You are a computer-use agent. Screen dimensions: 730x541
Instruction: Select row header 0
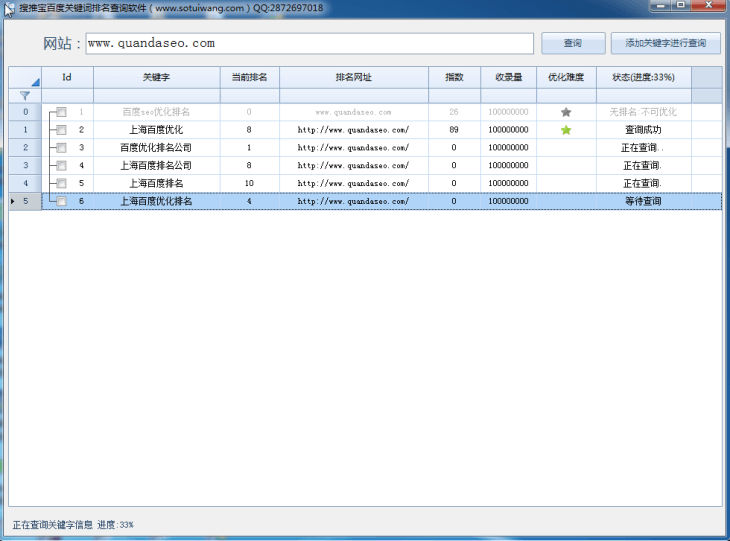(x=25, y=112)
